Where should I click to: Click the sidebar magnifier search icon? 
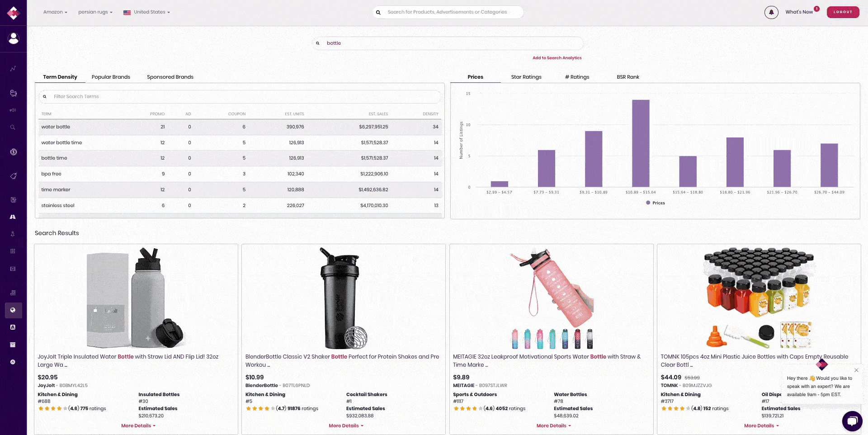13,128
